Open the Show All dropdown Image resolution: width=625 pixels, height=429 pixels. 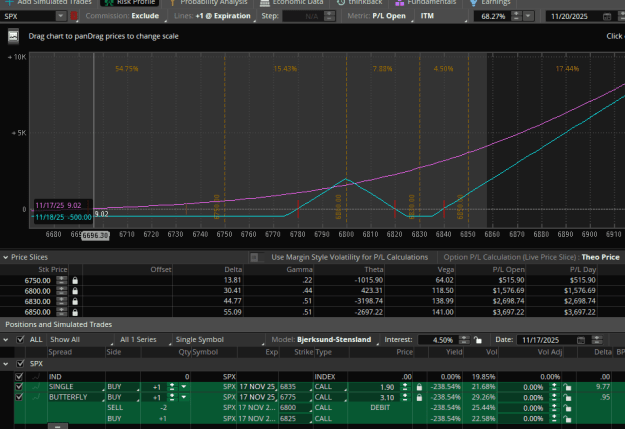coord(81,340)
